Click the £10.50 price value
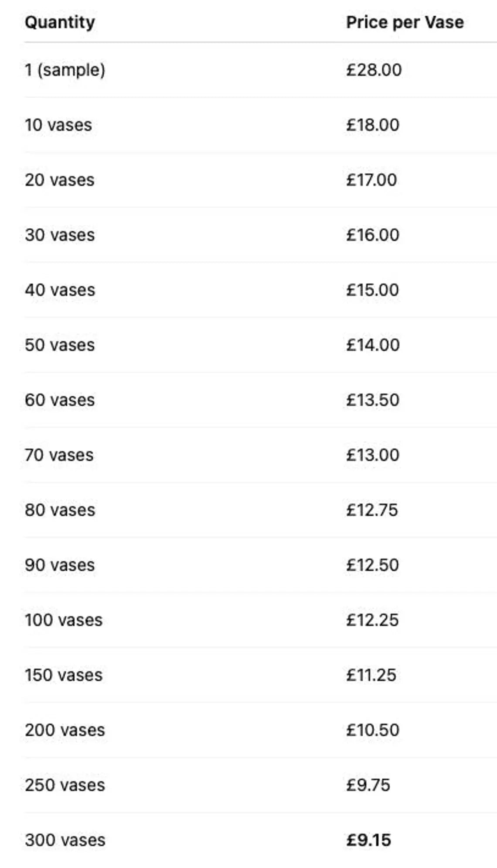Image resolution: width=497 pixels, height=868 pixels. click(x=373, y=730)
